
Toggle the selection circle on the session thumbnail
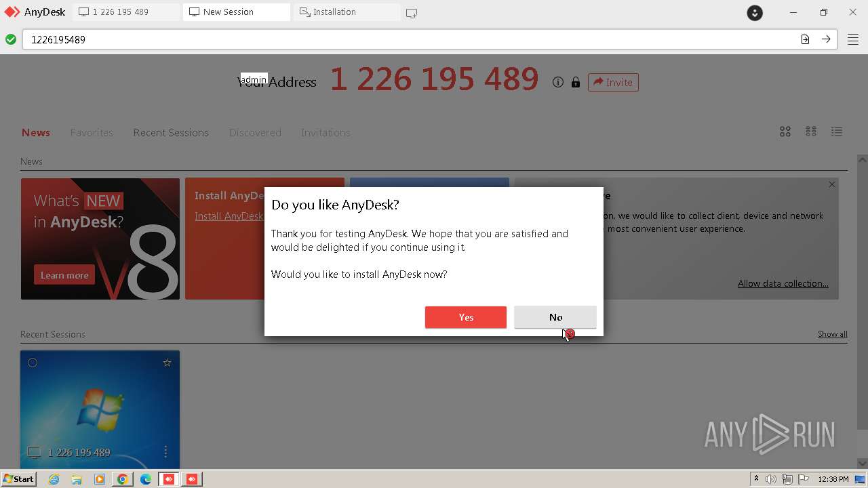click(x=33, y=363)
